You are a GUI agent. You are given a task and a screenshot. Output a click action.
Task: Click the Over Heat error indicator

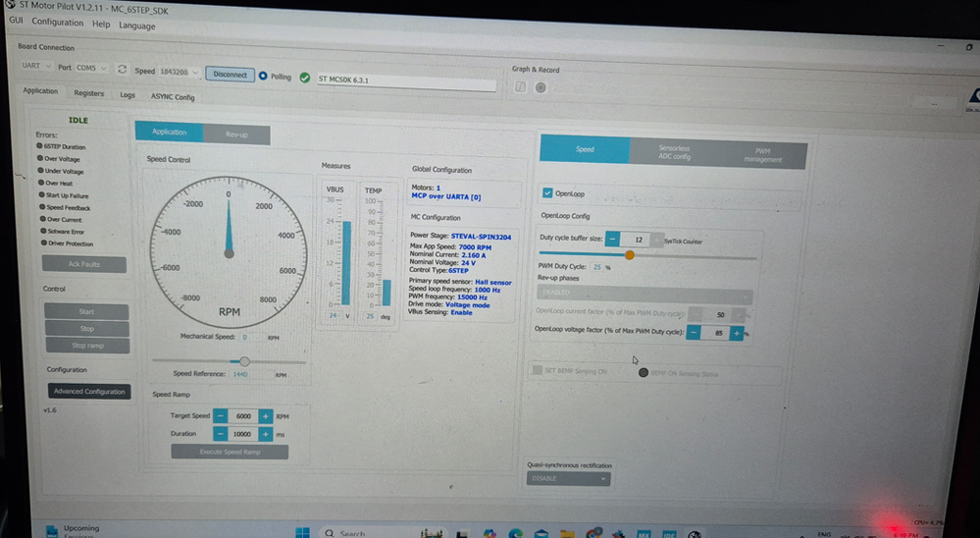tap(41, 183)
